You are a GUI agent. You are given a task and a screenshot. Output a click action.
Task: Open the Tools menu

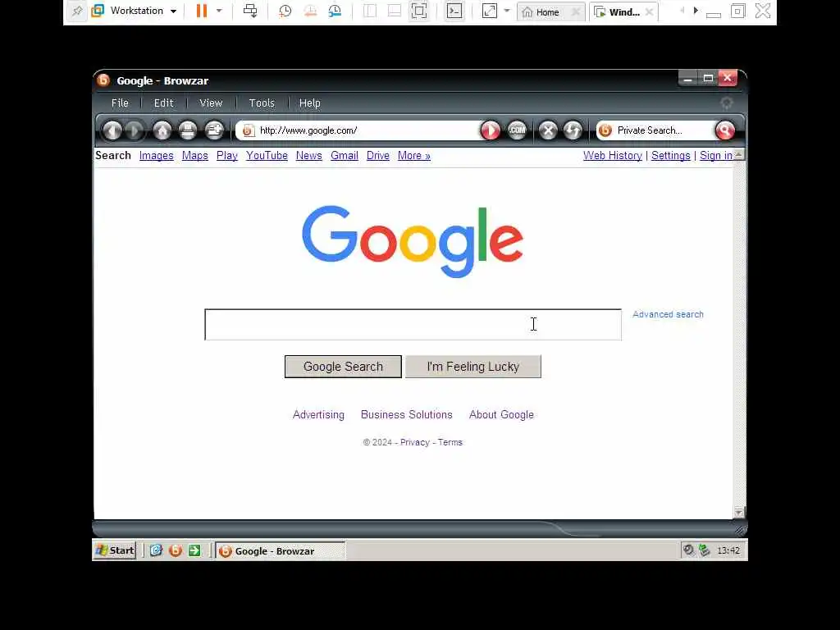pyautogui.click(x=262, y=103)
